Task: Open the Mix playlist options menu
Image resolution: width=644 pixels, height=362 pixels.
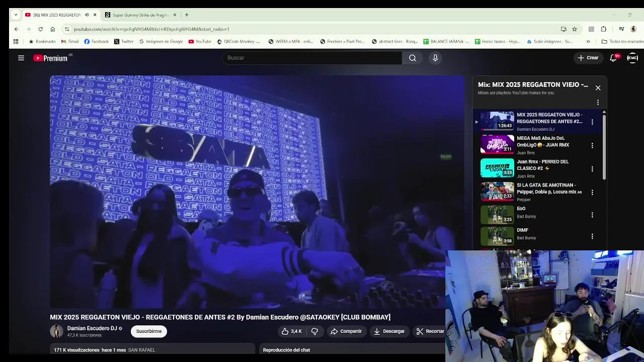Action: (x=598, y=102)
